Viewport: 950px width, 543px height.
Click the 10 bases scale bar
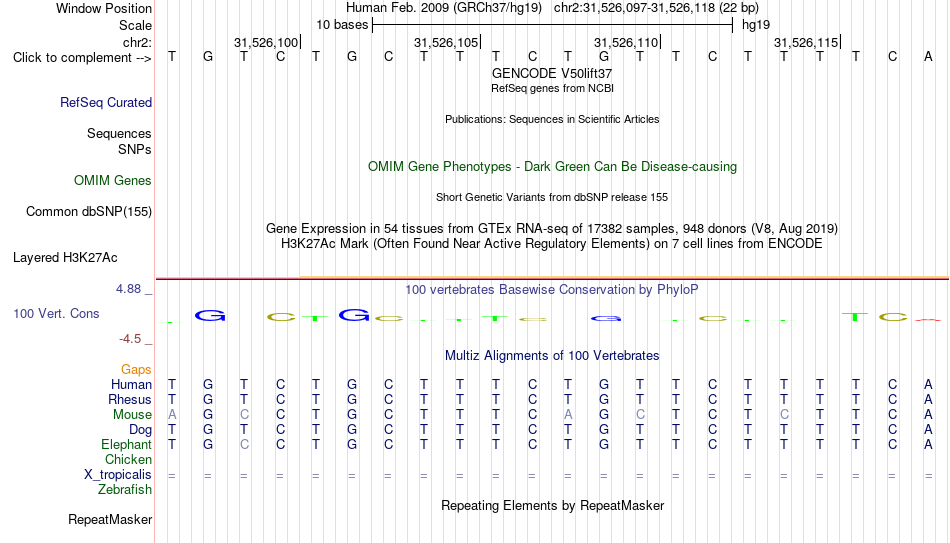click(553, 25)
